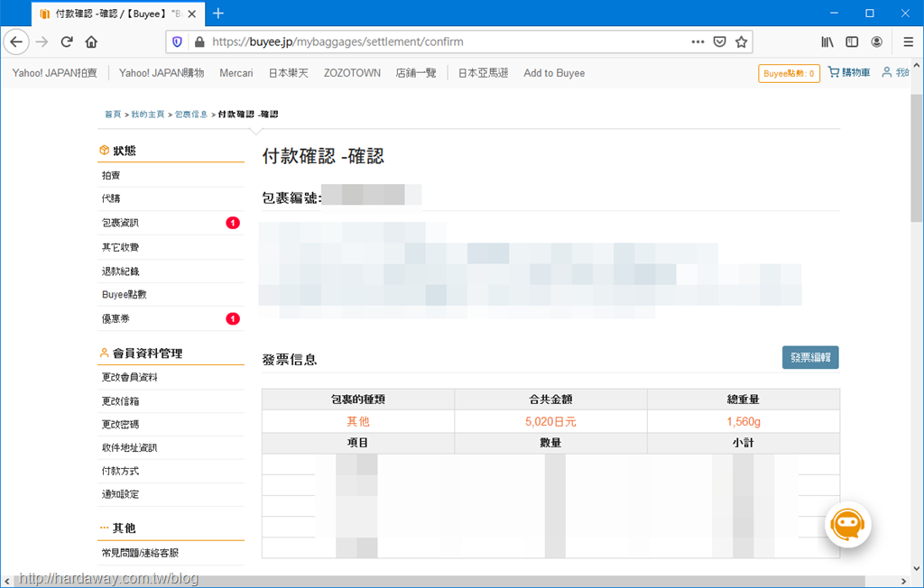This screenshot has height=588, width=924.
Task: Close the Buyee payment confirmation tab
Action: (192, 14)
